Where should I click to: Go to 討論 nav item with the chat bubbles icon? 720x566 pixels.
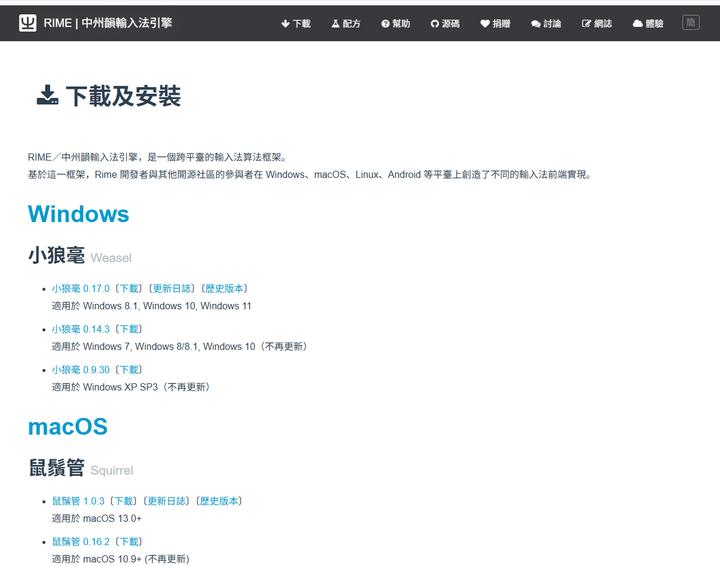click(546, 23)
